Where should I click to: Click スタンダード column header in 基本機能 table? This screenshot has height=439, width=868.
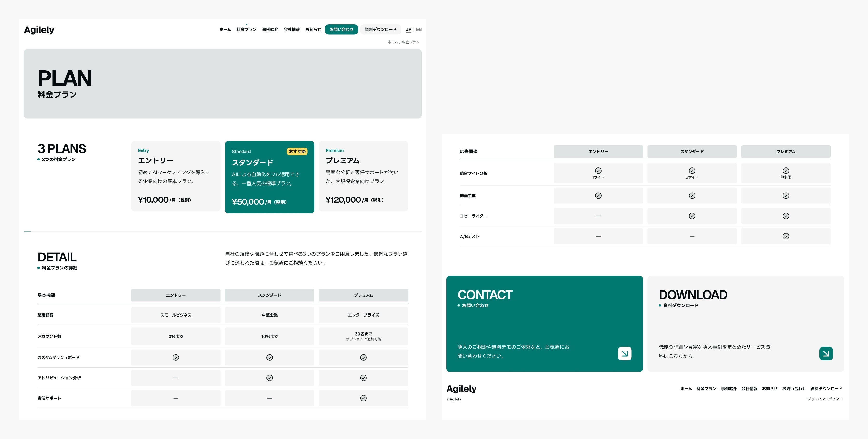(x=270, y=295)
